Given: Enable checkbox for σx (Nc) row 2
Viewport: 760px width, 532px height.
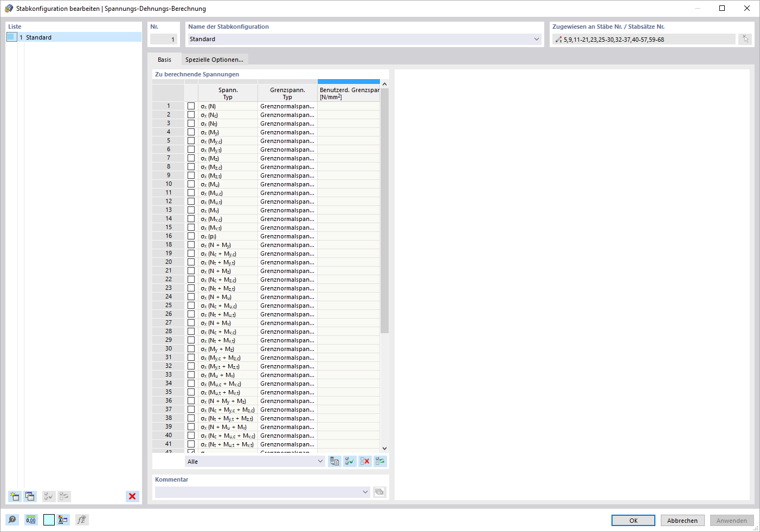Looking at the screenshot, I should pyautogui.click(x=191, y=115).
